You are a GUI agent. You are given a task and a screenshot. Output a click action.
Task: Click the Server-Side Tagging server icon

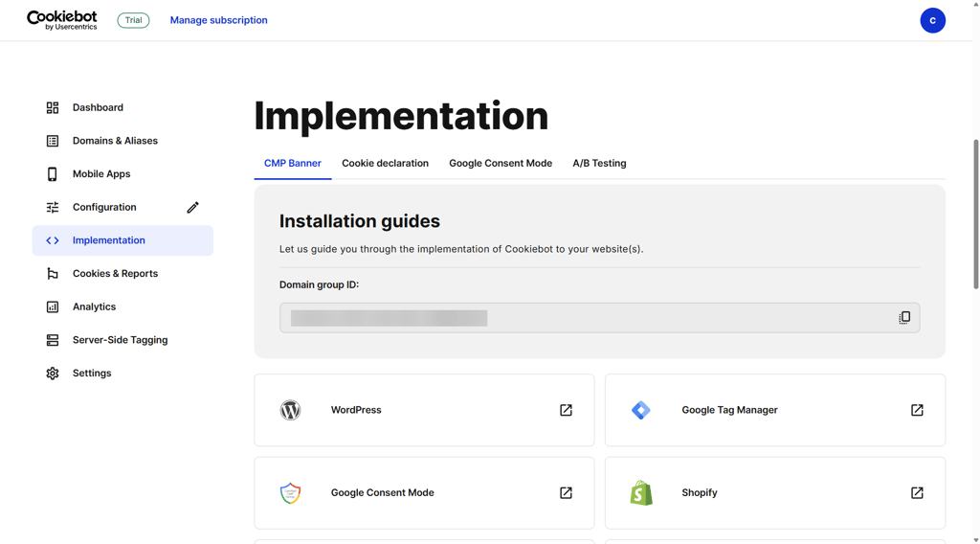pyautogui.click(x=53, y=340)
